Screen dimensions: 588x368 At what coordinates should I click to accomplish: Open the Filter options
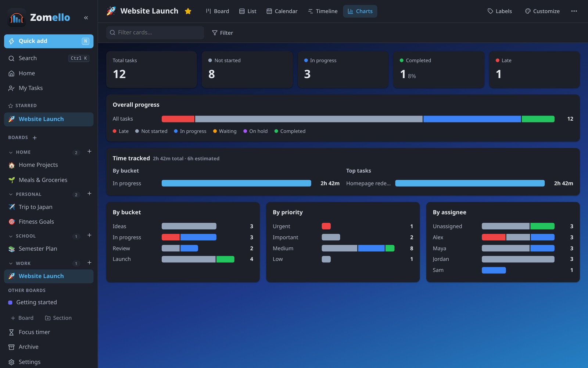(222, 33)
